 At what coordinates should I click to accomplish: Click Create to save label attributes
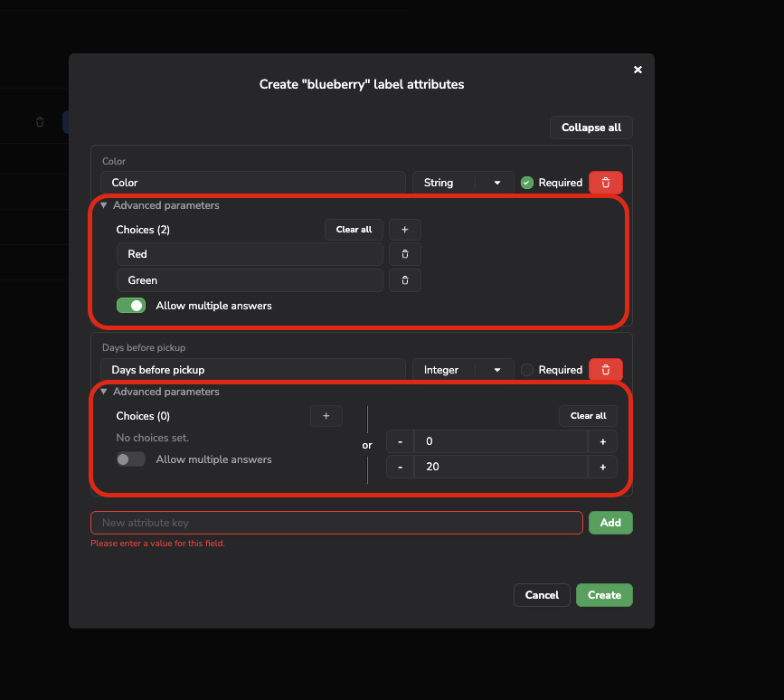(x=604, y=595)
